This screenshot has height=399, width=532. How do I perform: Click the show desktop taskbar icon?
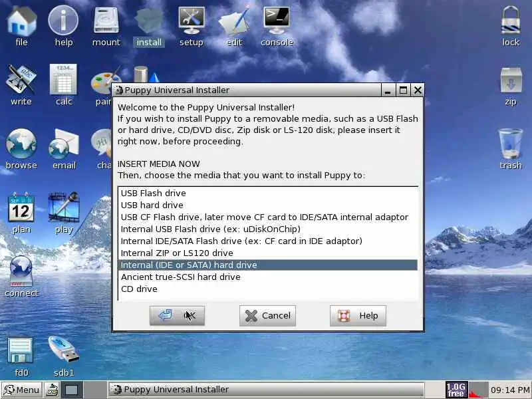click(71, 390)
